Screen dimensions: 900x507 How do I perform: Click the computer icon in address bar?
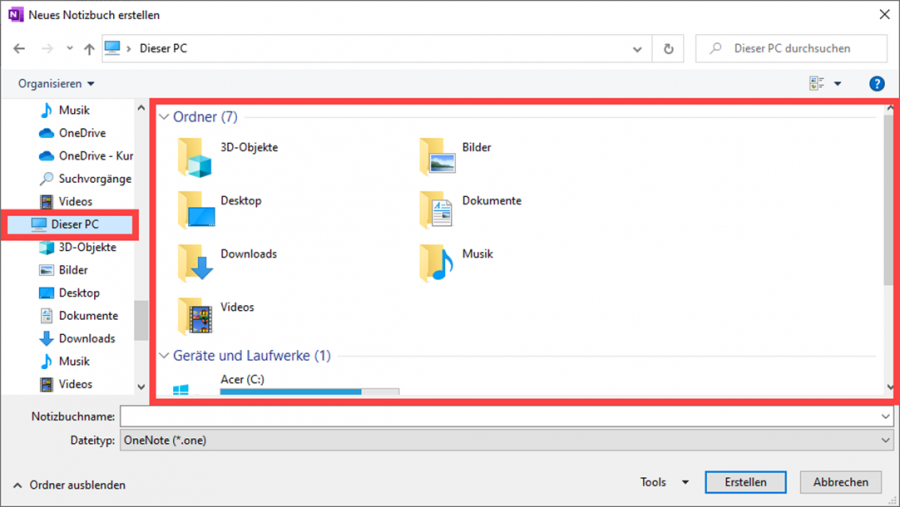pos(112,48)
